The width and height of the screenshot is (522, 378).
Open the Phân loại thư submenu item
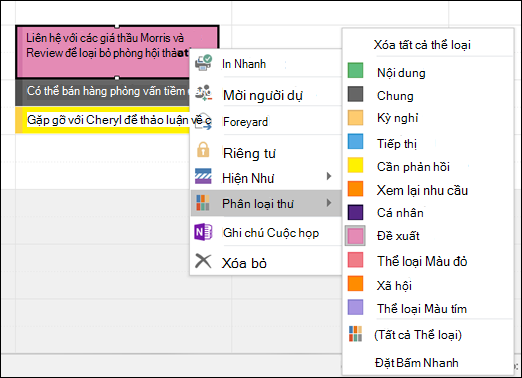click(x=266, y=203)
